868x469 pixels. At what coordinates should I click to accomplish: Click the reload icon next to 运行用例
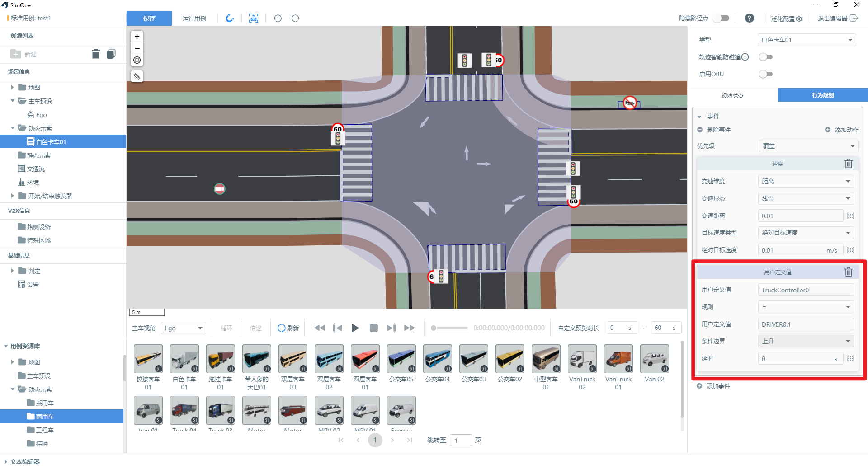point(230,18)
